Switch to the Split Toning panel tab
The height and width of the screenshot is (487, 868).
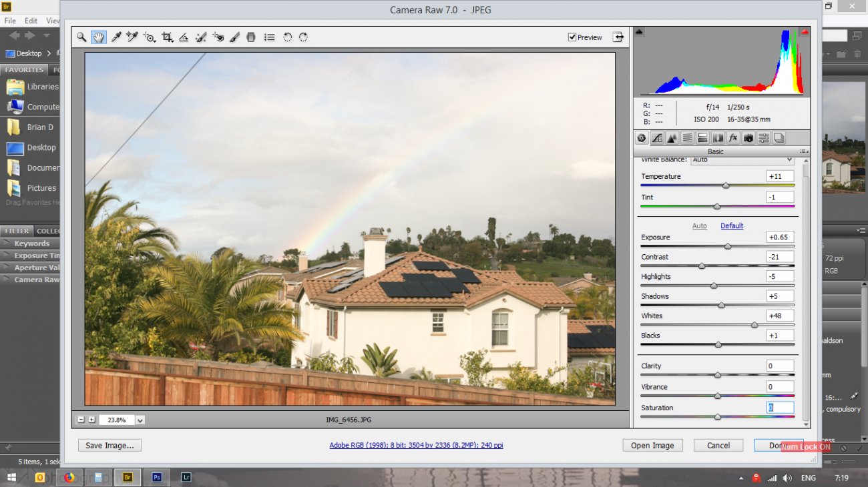702,138
